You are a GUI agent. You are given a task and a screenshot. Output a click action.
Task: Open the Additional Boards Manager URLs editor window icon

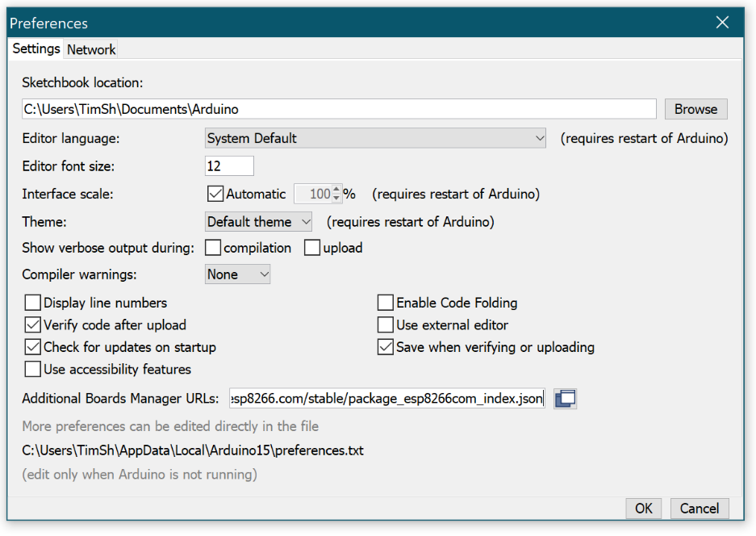point(565,399)
